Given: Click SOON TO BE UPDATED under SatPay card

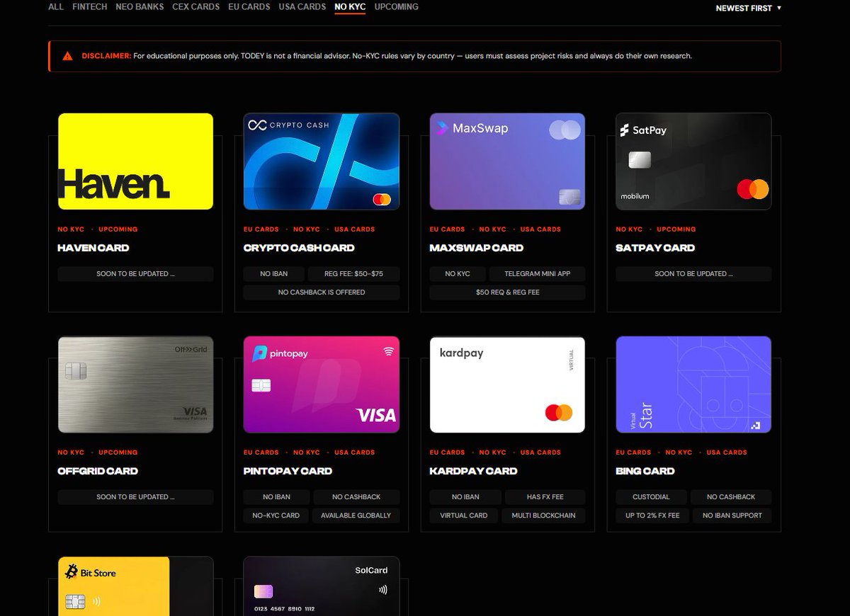Looking at the screenshot, I should (x=693, y=273).
